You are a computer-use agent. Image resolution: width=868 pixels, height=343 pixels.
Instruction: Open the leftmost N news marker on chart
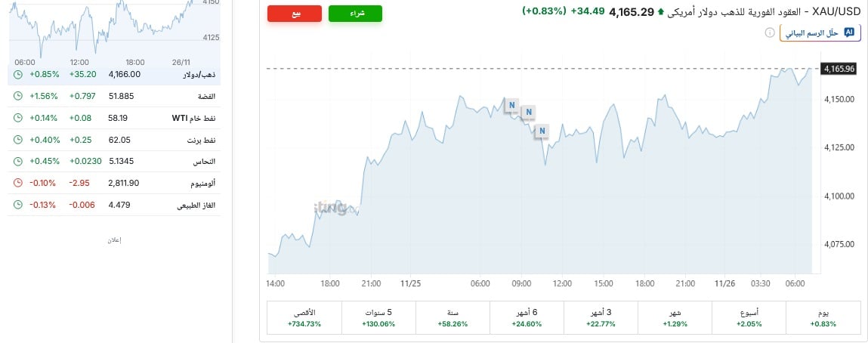(511, 104)
